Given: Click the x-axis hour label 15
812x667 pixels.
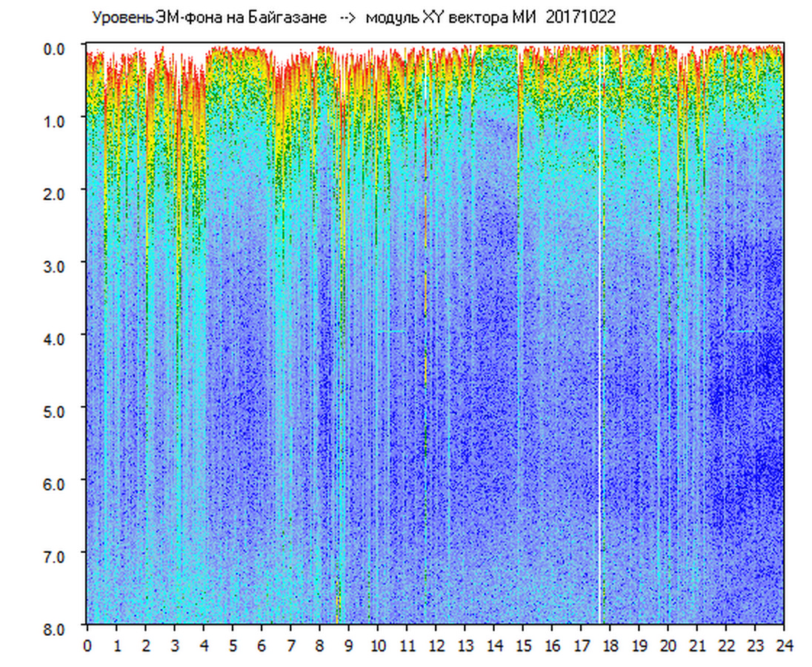Looking at the screenshot, I should click(x=523, y=646).
